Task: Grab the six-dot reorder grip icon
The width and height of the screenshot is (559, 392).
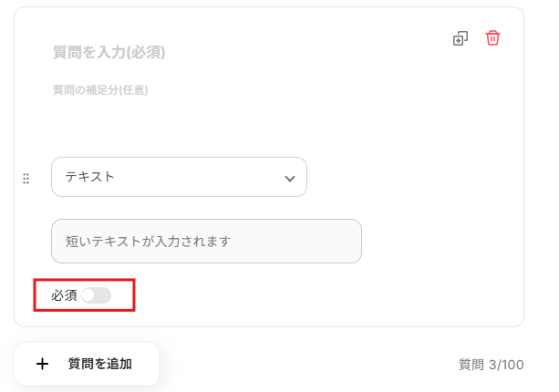Action: tap(26, 178)
